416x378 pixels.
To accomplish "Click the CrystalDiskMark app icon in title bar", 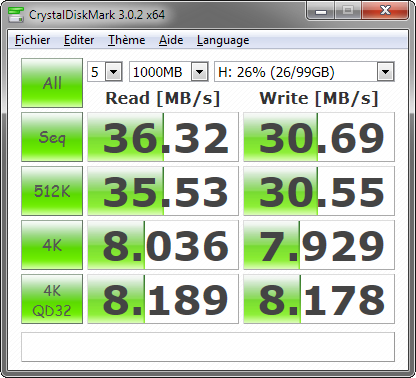I will pyautogui.click(x=16, y=14).
